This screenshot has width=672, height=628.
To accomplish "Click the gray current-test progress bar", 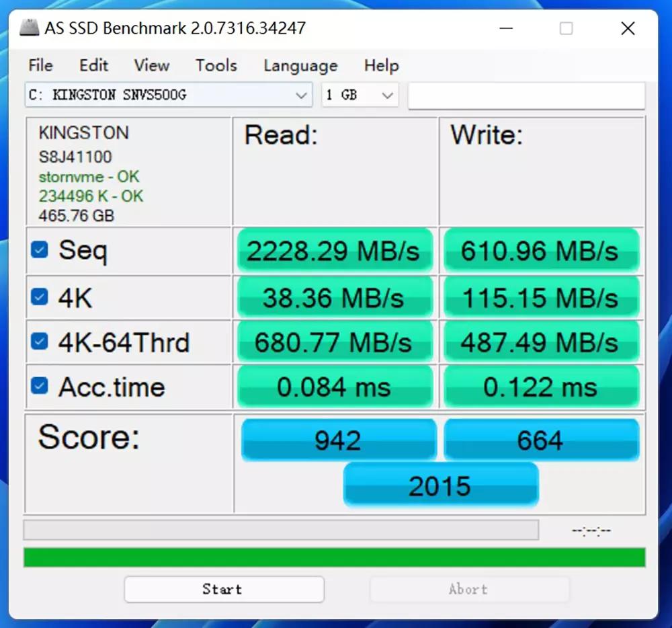I will coord(281,530).
